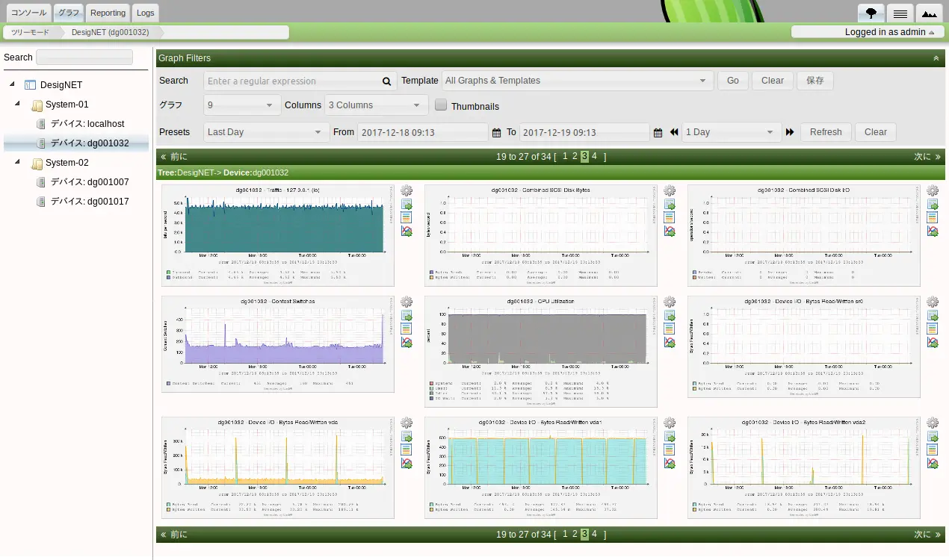Click the magnifier icon in the filter search
The image size is (949, 560).
point(386,81)
